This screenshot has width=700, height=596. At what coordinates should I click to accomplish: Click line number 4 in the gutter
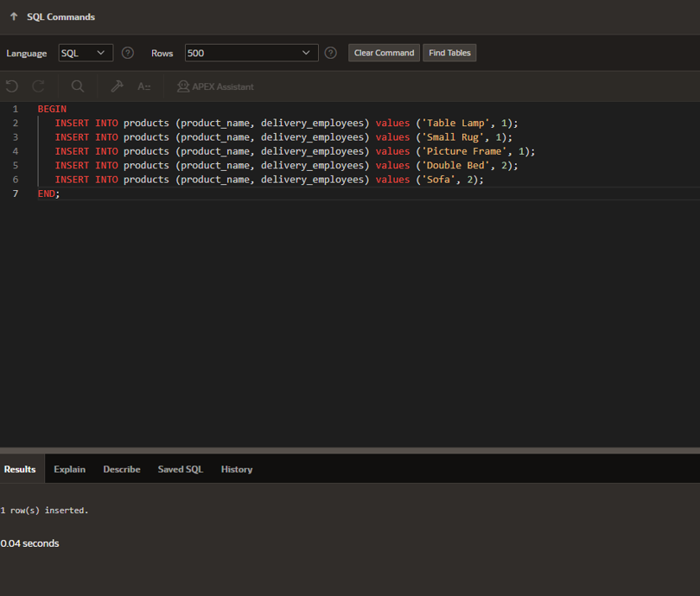pyautogui.click(x=16, y=151)
